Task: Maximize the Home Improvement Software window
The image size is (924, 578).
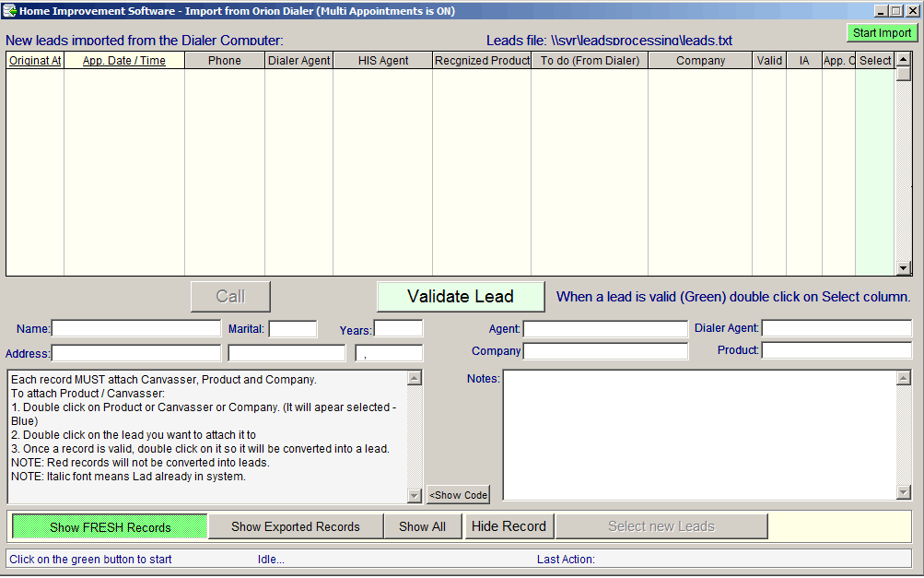Action: coord(895,11)
